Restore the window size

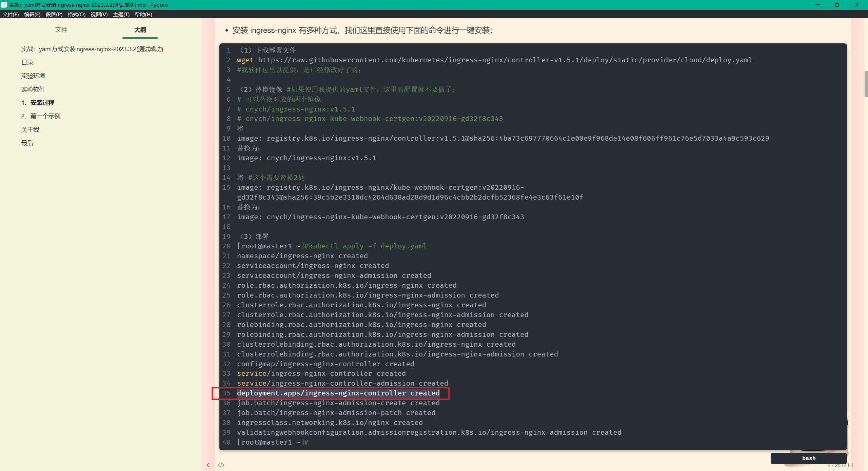(x=837, y=5)
